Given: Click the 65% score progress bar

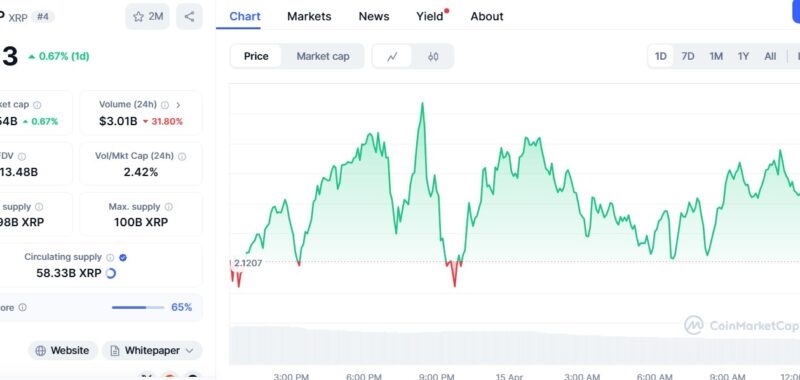Looking at the screenshot, I should tap(138, 308).
